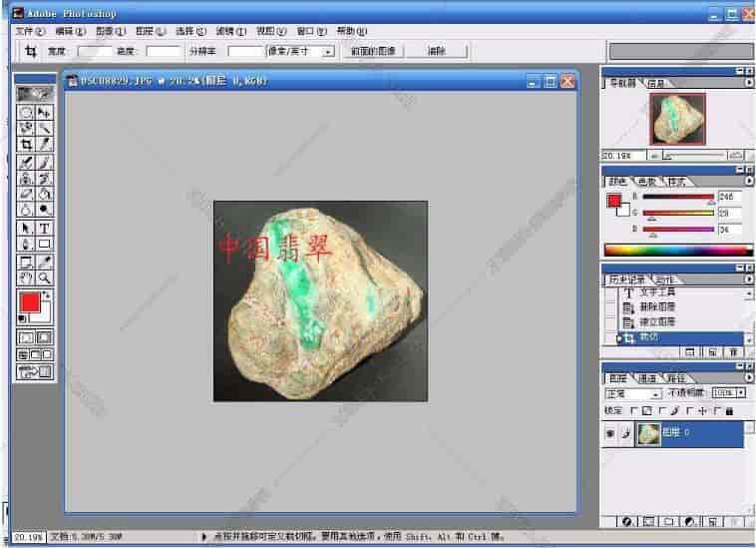Switch to the 路径 (Paths) tab

point(676,379)
